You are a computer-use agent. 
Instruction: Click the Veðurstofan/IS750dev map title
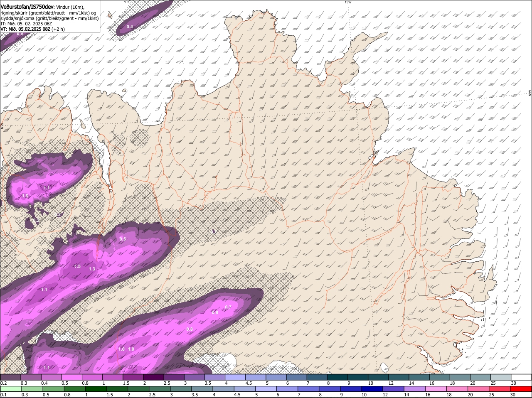pyautogui.click(x=27, y=6)
